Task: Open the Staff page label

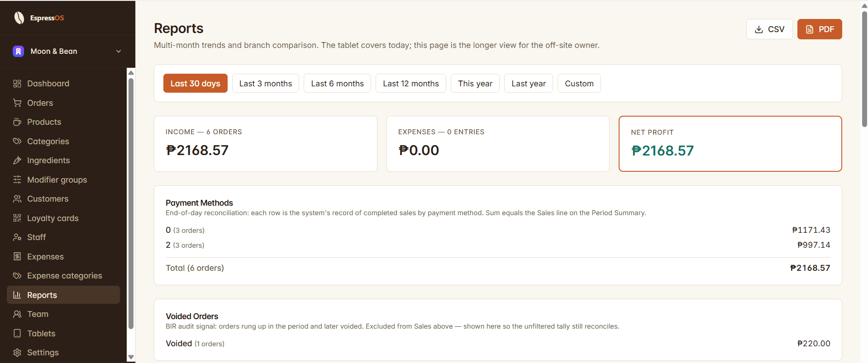Action: coord(37,237)
